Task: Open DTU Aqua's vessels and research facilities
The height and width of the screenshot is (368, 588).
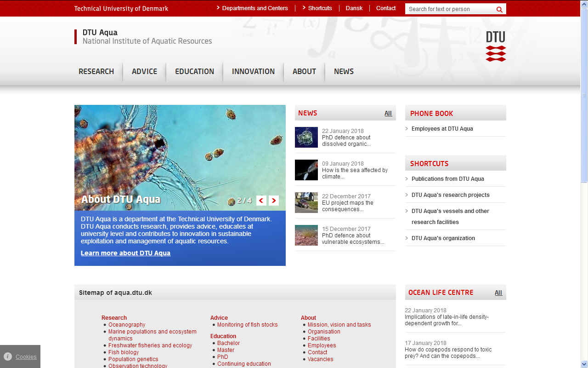Action: pyautogui.click(x=450, y=216)
